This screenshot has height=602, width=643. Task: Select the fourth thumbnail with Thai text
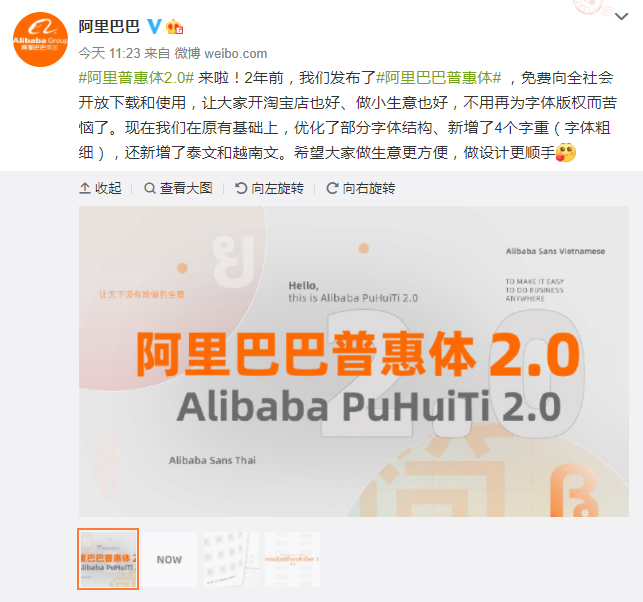[x=292, y=559]
